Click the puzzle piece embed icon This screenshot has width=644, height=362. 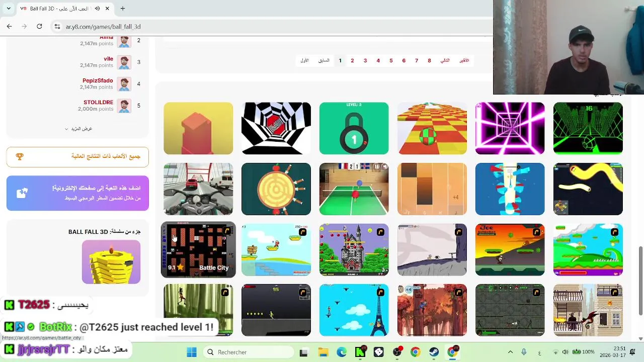tap(22, 193)
